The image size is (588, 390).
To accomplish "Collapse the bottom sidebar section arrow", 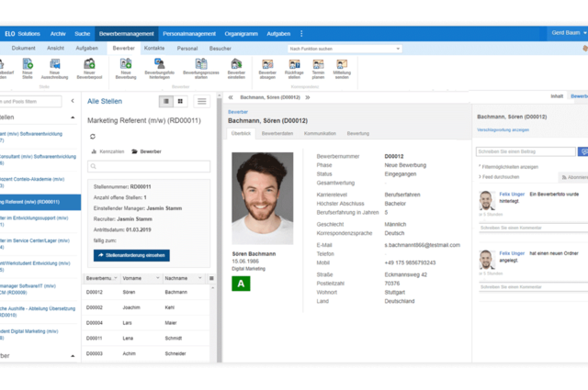I will (x=73, y=356).
